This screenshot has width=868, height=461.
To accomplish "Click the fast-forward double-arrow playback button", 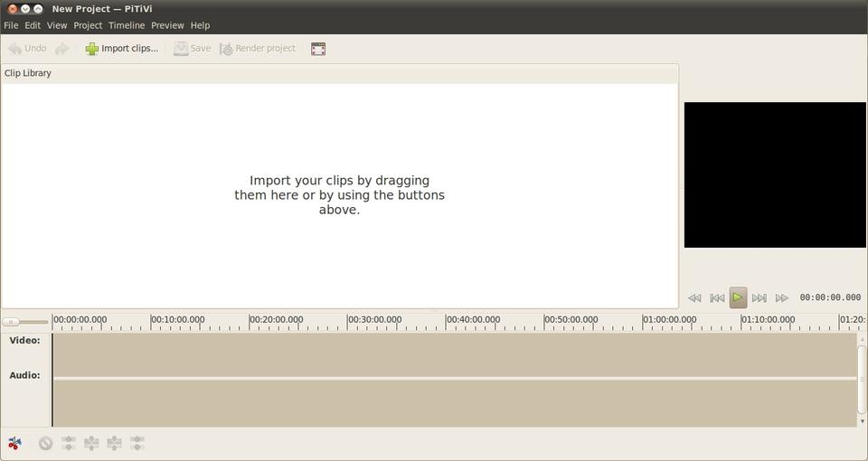I will coord(781,297).
